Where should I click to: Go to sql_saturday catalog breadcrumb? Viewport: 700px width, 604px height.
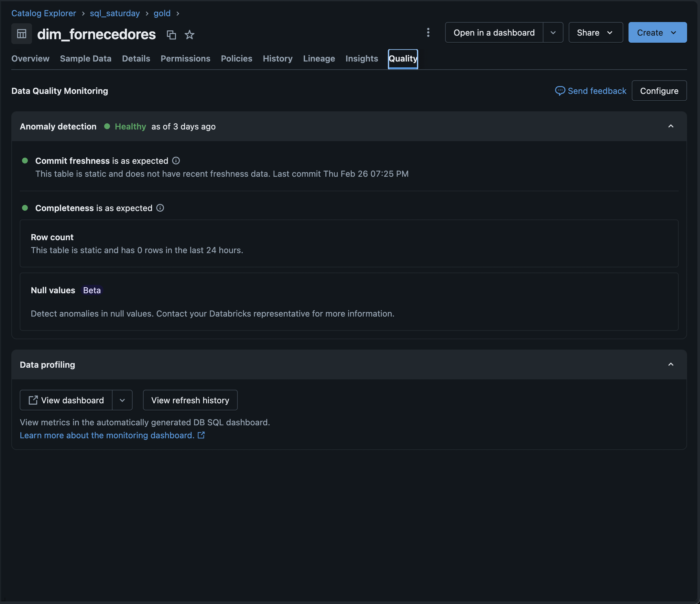tap(115, 13)
